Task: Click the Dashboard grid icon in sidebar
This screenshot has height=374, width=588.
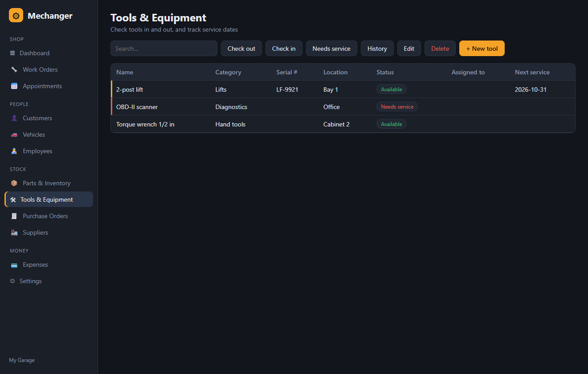Action: point(12,53)
